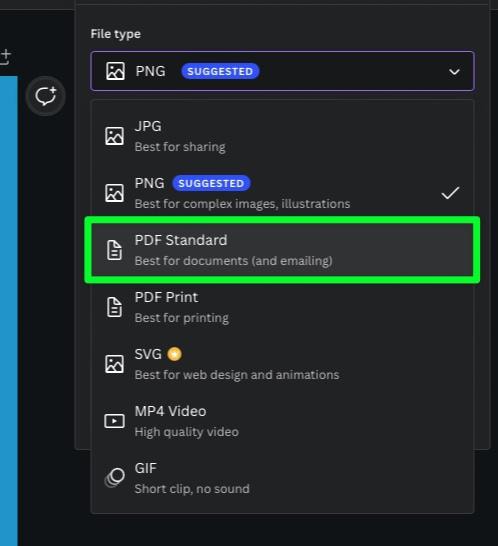Click the SVG image icon
Image resolution: width=498 pixels, height=546 pixels.
115,364
